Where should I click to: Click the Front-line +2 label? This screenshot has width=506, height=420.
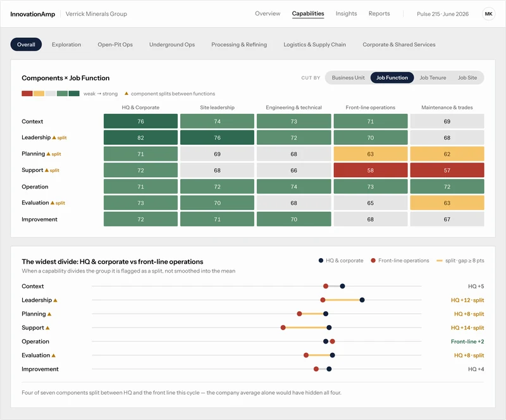467,342
